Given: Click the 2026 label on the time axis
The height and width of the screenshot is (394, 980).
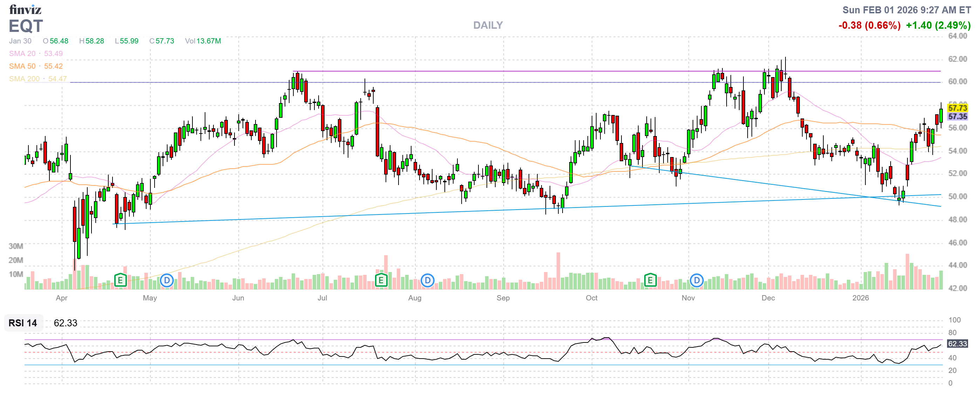Looking at the screenshot, I should [860, 298].
